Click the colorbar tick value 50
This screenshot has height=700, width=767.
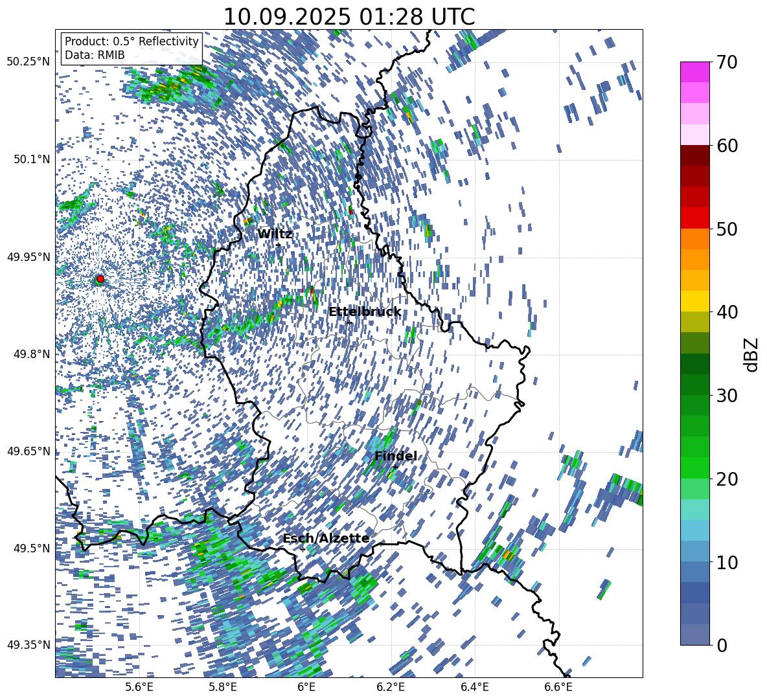(x=727, y=229)
